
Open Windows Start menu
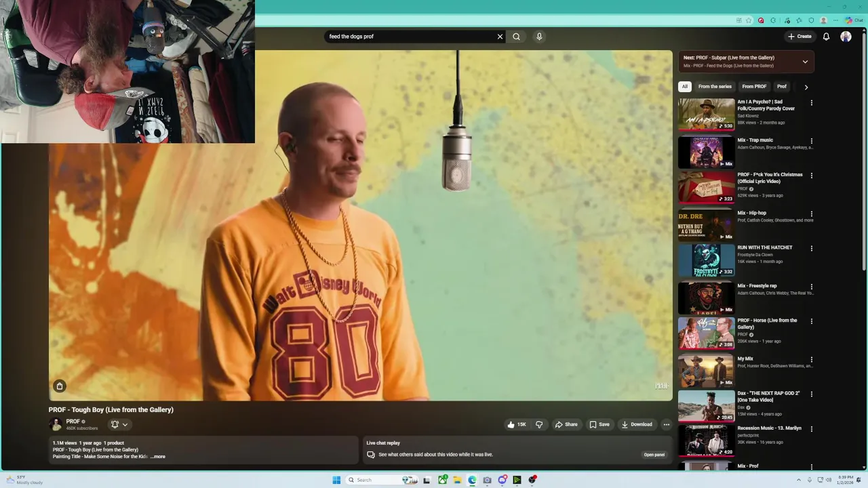coord(336,480)
